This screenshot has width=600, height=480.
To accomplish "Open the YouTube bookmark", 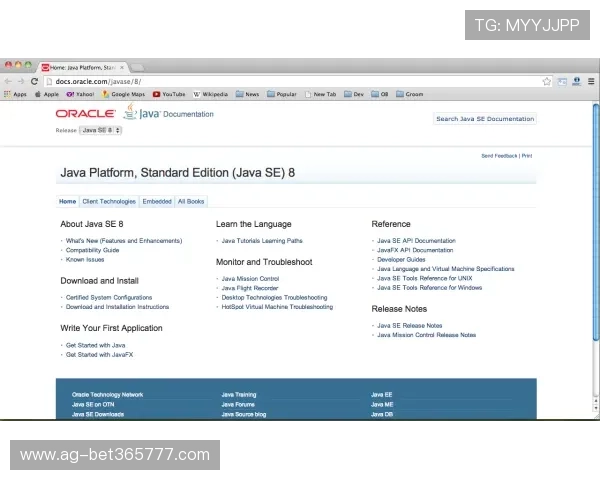I will click(x=169, y=94).
